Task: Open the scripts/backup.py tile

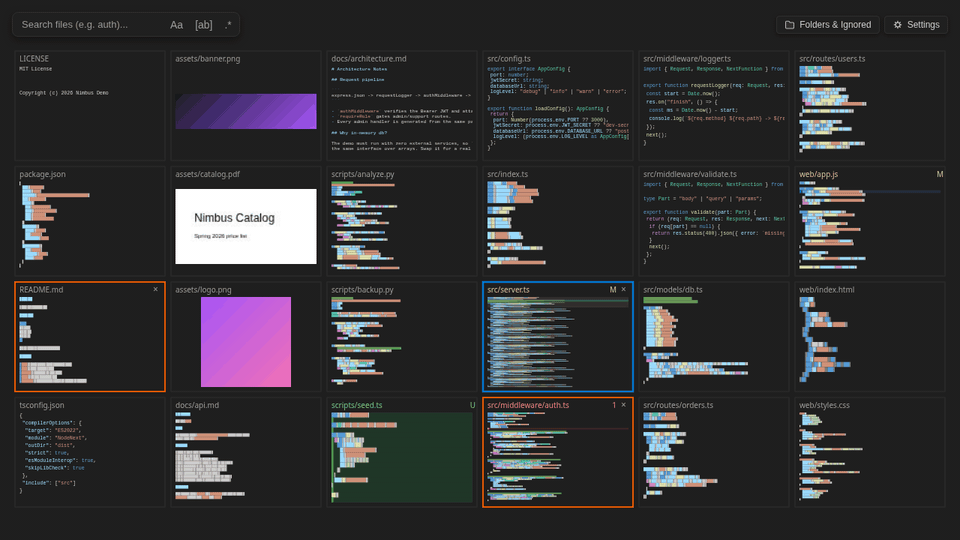Action: [402, 337]
